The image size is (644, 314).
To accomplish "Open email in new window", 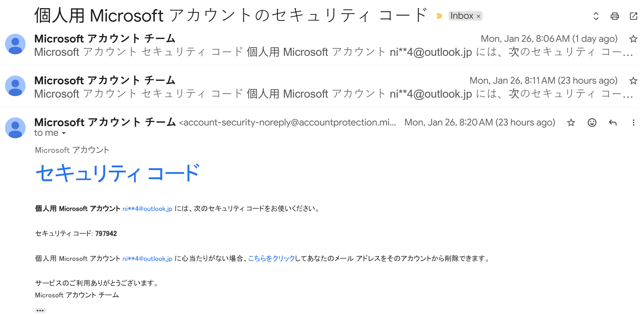I will pos(634,16).
